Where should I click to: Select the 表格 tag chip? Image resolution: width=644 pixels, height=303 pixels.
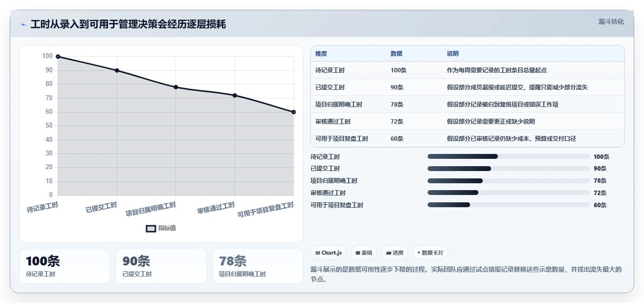coord(364,253)
